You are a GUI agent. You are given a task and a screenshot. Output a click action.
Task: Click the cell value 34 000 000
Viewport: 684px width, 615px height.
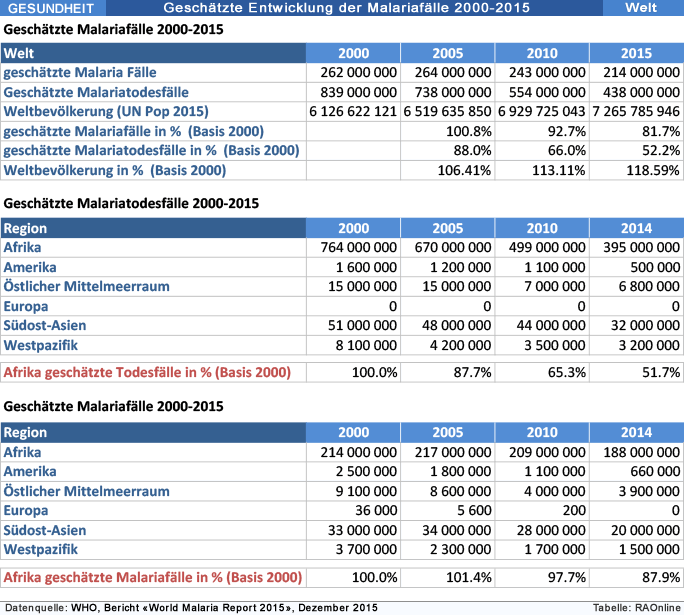[x=456, y=530]
